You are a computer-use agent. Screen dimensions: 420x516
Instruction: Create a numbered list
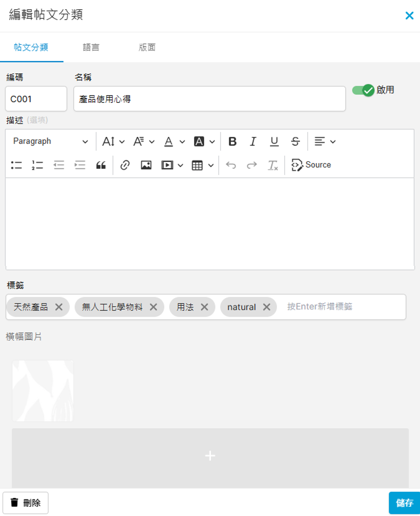pos(37,165)
